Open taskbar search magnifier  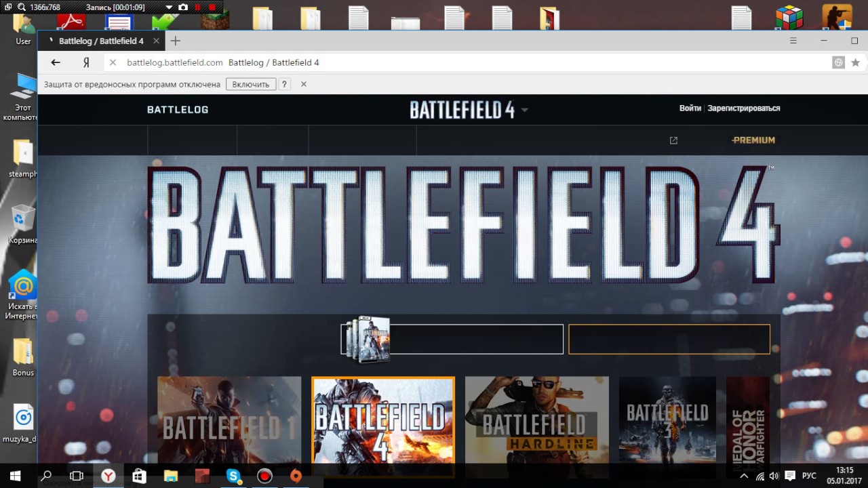click(46, 476)
